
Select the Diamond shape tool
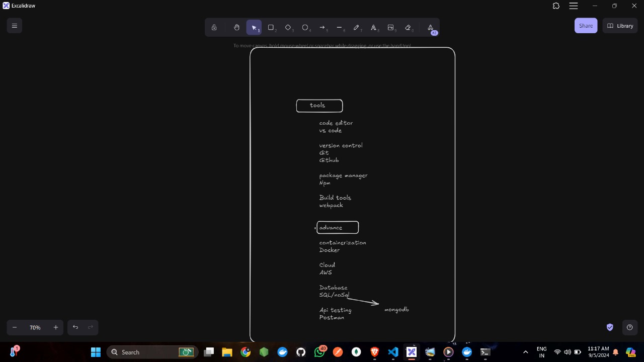pos(288,28)
